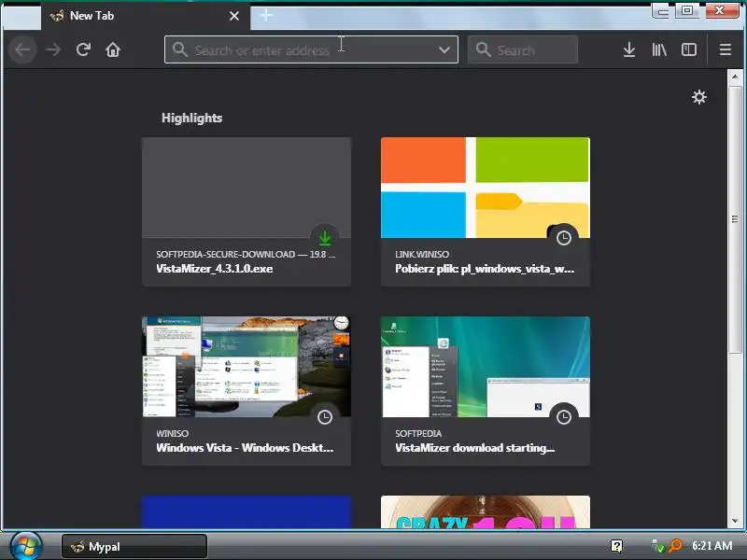This screenshot has width=747, height=560.
Task: Open the Windows Start orb
Action: pos(26,546)
